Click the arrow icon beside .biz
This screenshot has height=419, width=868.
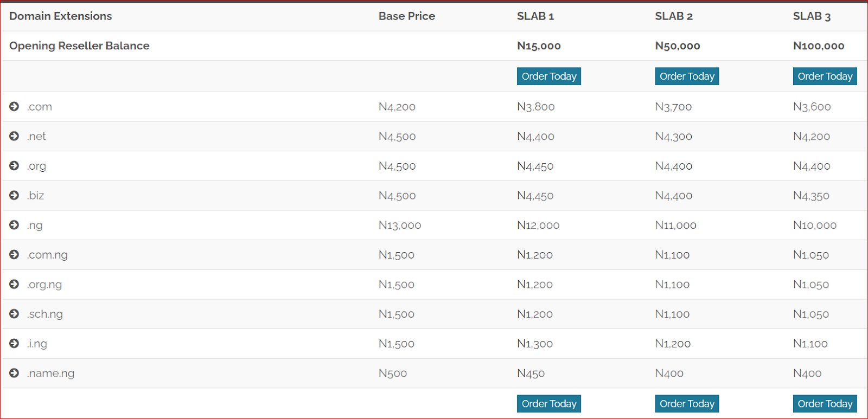pos(14,195)
